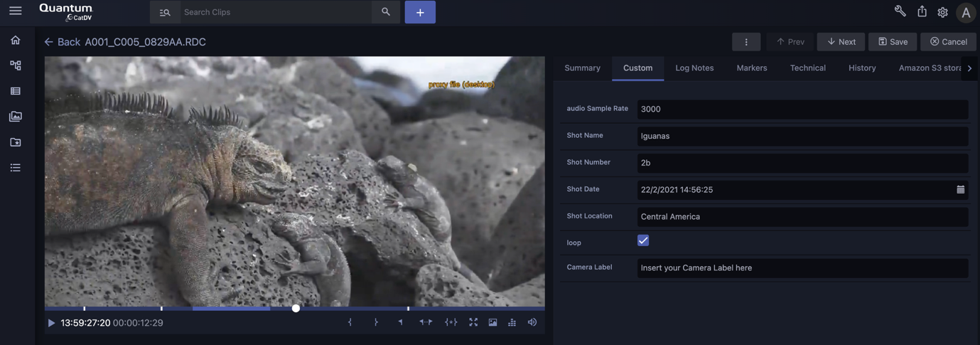Click the share/export icon in header
The image size is (980, 345).
[x=922, y=11]
